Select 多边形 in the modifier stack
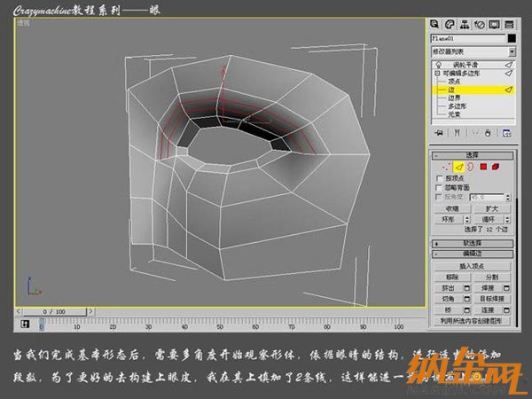Viewport: 532px width, 399px height. (x=453, y=106)
